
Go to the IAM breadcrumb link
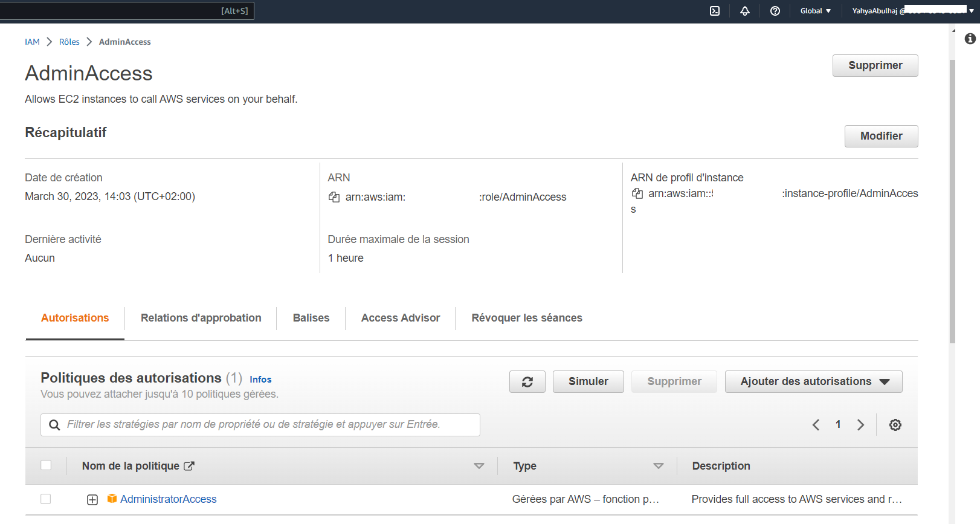click(32, 42)
